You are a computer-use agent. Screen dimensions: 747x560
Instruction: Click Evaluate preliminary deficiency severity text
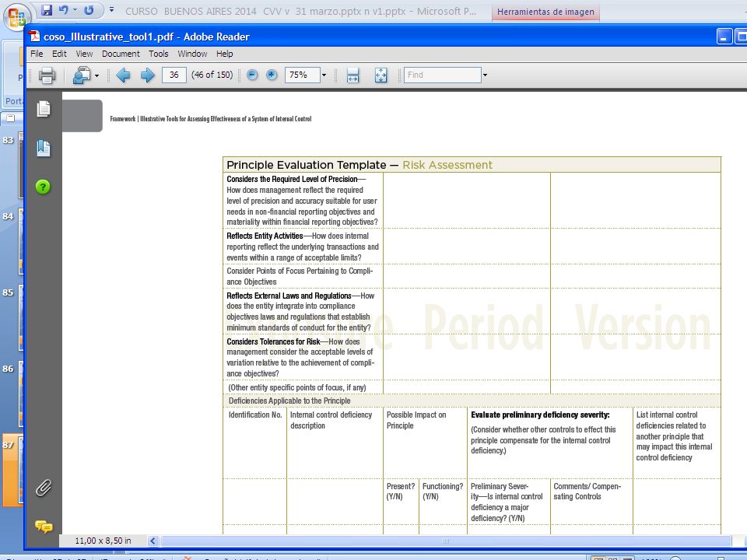[540, 415]
